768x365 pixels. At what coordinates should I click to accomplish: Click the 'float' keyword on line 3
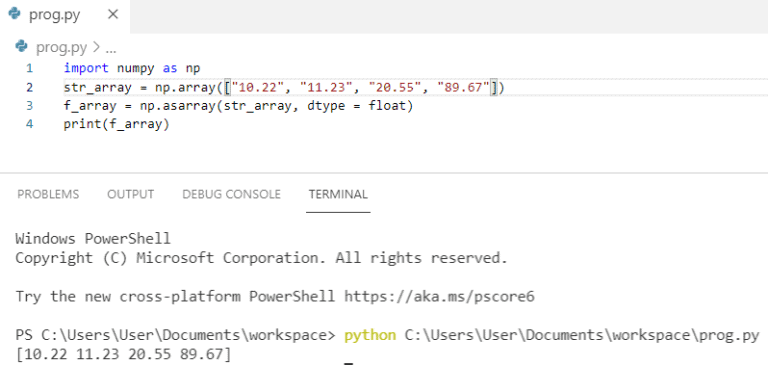tap(387, 106)
